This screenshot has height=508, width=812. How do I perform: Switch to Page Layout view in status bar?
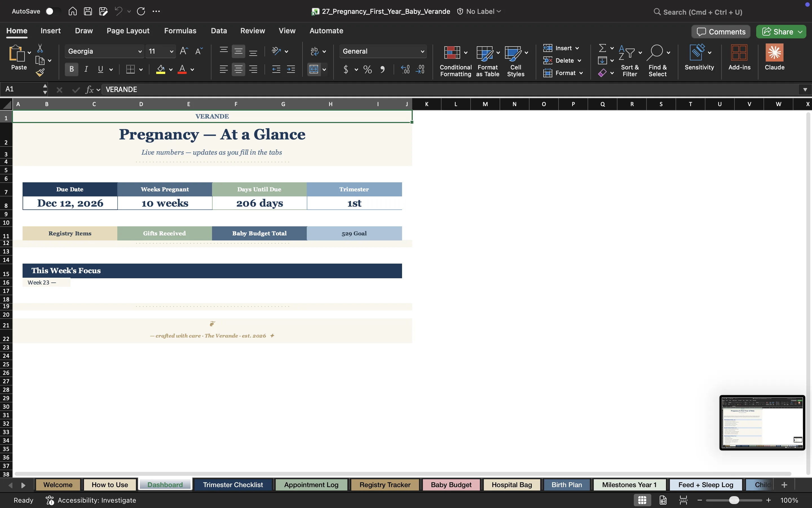tap(663, 500)
